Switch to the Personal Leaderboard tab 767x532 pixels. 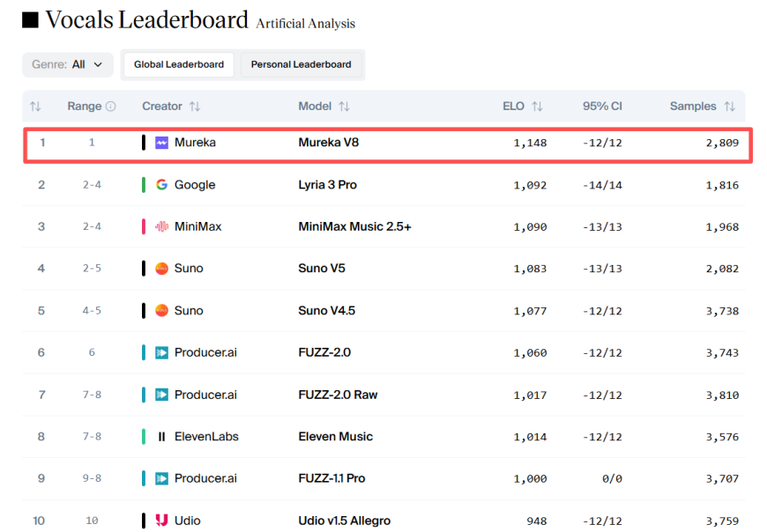point(301,64)
